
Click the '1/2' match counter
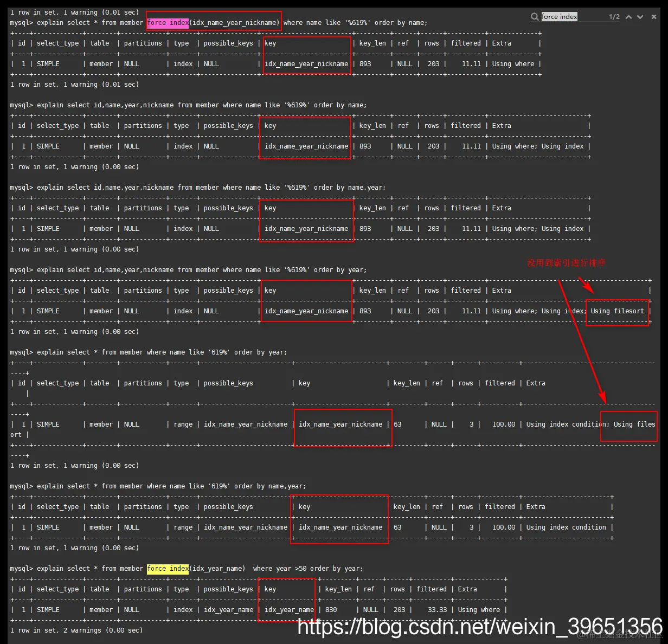[614, 17]
